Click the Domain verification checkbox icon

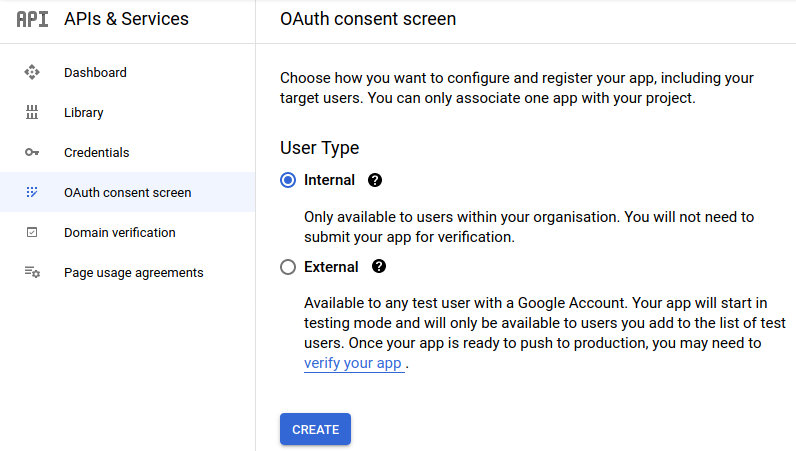tap(32, 233)
